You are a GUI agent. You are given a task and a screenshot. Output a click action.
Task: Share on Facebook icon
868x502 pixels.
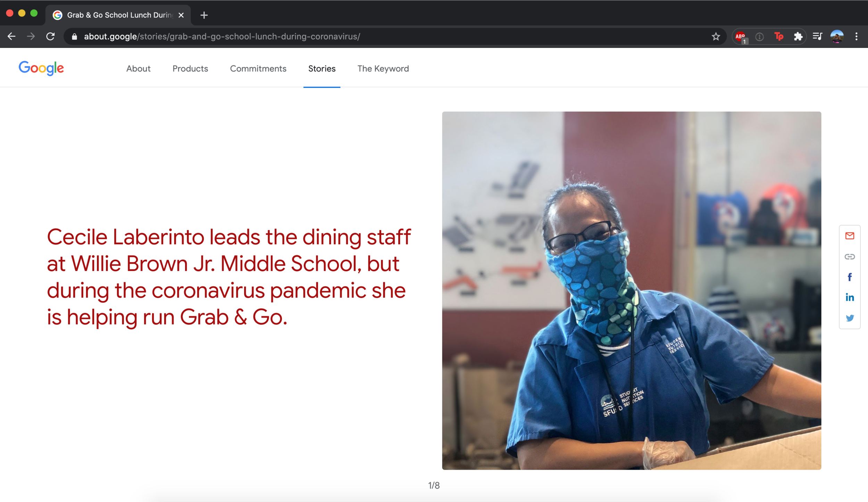(850, 277)
